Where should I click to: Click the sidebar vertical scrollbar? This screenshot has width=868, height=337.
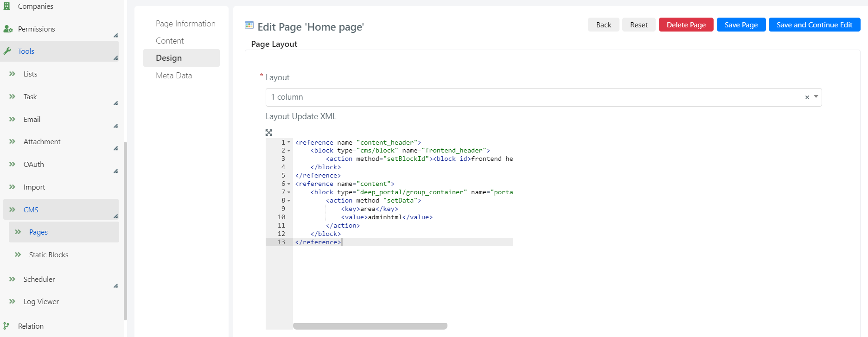[x=125, y=231]
